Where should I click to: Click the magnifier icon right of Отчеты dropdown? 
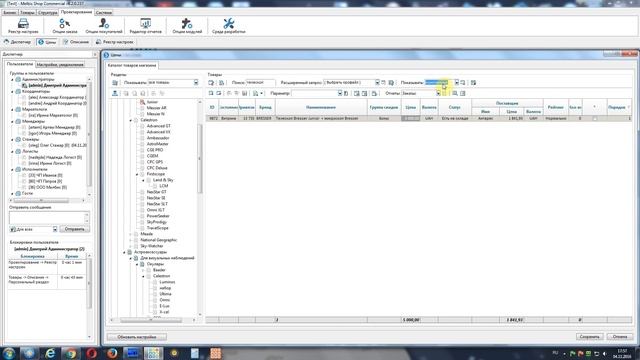tap(455, 93)
